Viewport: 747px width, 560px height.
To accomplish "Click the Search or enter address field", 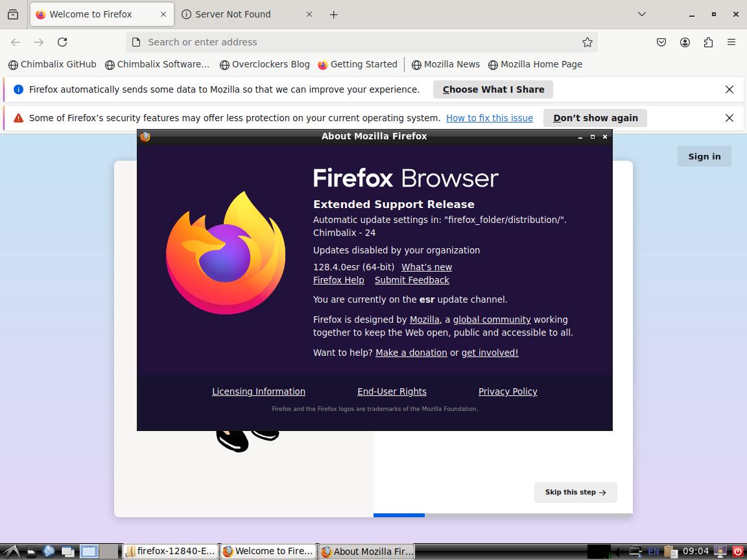I will click(362, 42).
